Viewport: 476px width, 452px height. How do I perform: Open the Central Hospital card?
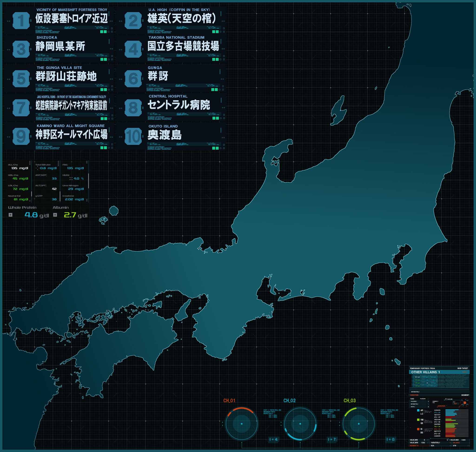[171, 107]
